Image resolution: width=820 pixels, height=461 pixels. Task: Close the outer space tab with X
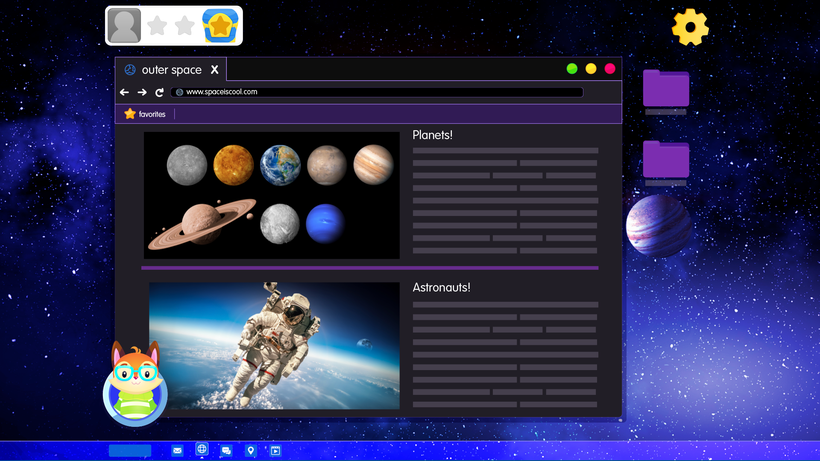pyautogui.click(x=214, y=70)
